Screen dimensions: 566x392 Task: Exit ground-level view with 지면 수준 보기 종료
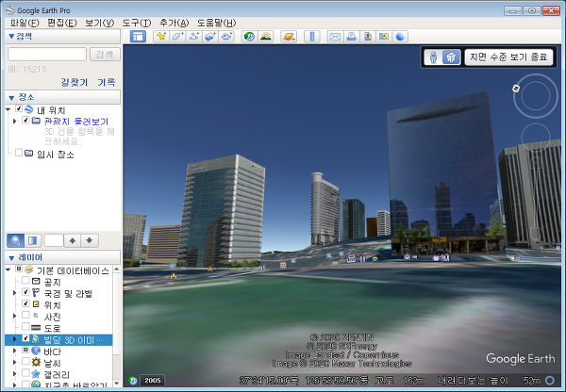[508, 57]
